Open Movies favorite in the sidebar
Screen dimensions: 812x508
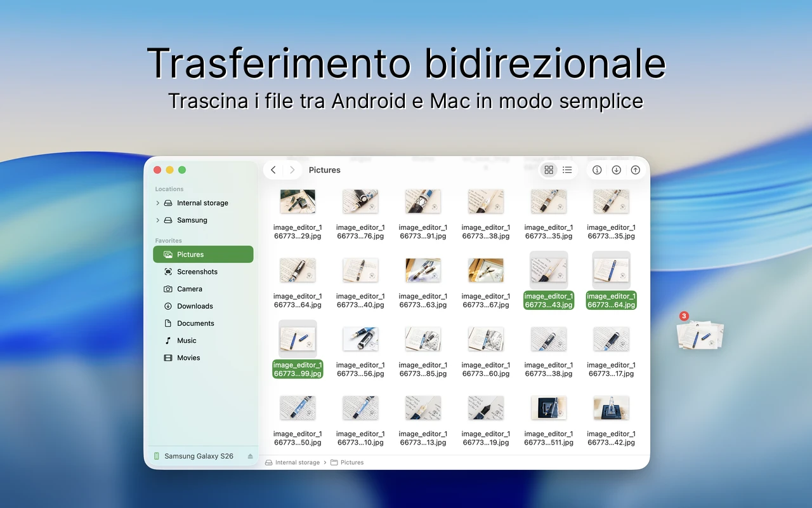[203, 358]
